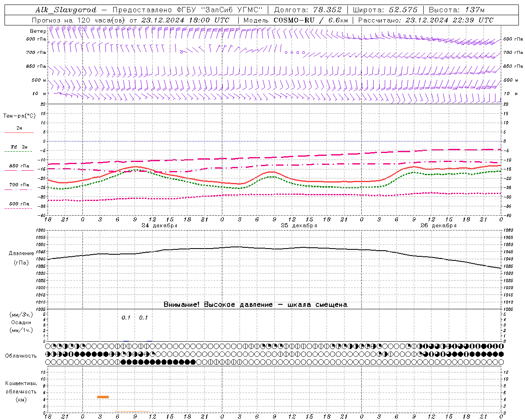
Task: Click the "Конвективн." convective cloud label
Action: [x=21, y=383]
